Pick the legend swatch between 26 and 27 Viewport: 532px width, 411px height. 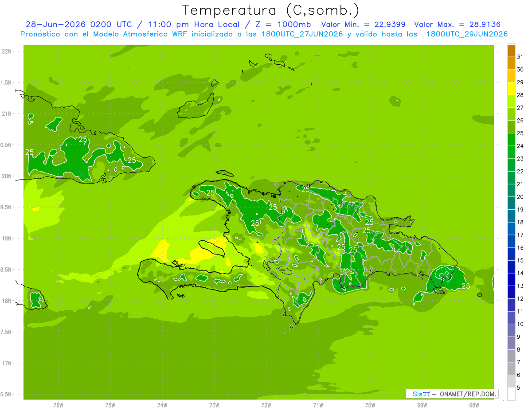(511, 114)
